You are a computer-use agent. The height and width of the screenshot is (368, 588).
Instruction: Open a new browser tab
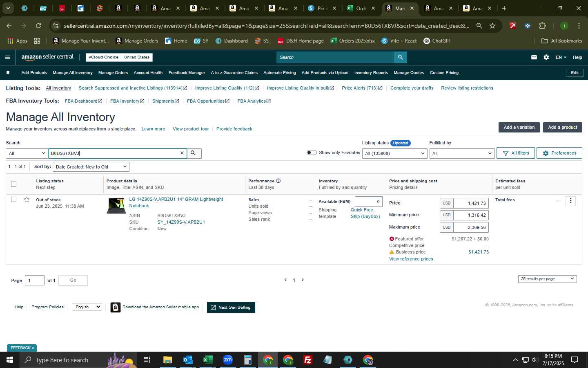[504, 8]
